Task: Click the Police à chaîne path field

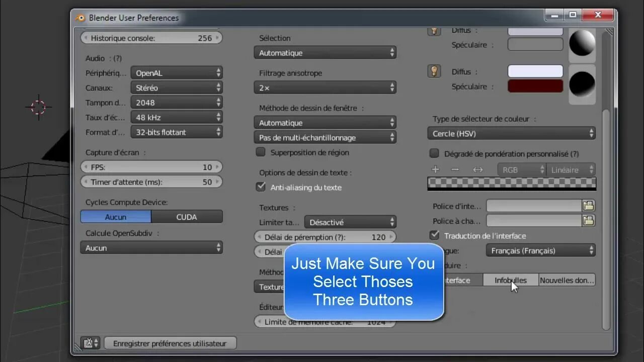Action: tap(534, 220)
